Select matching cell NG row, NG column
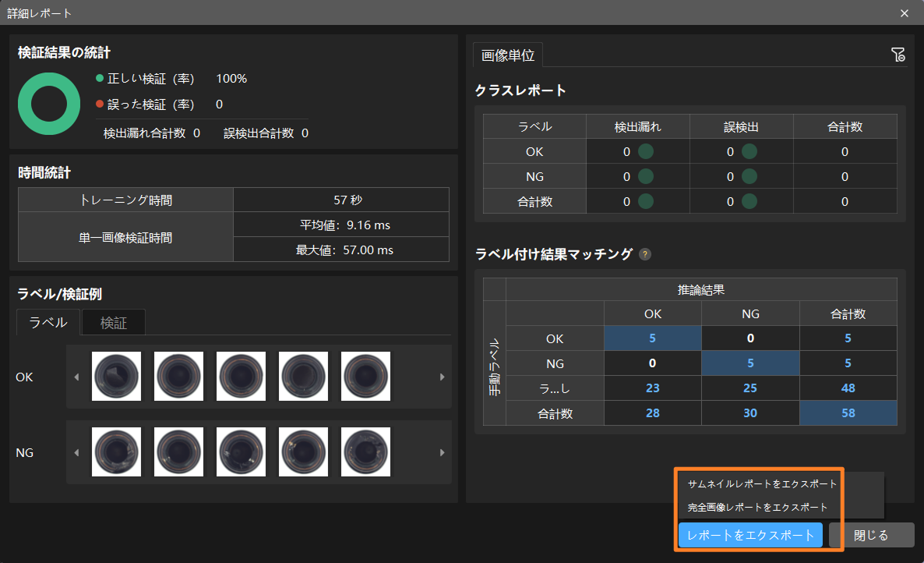Screen dimensions: 924x563 pos(750,363)
